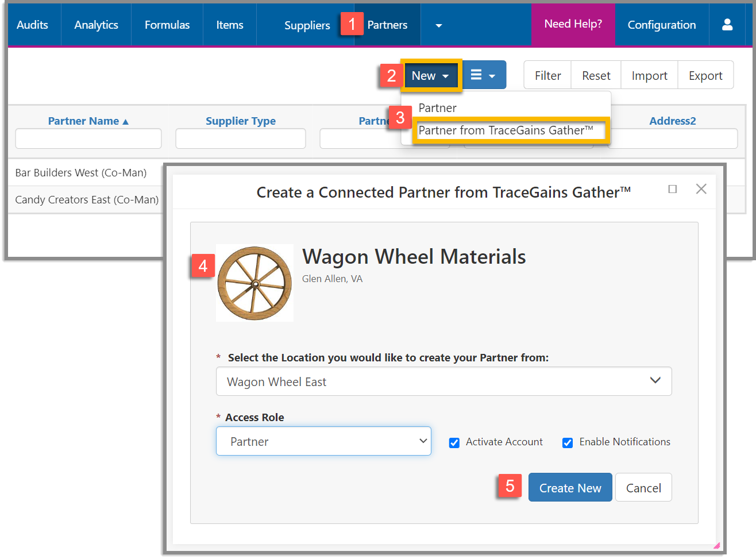Expand the dropdown caret next to Partners

click(439, 25)
